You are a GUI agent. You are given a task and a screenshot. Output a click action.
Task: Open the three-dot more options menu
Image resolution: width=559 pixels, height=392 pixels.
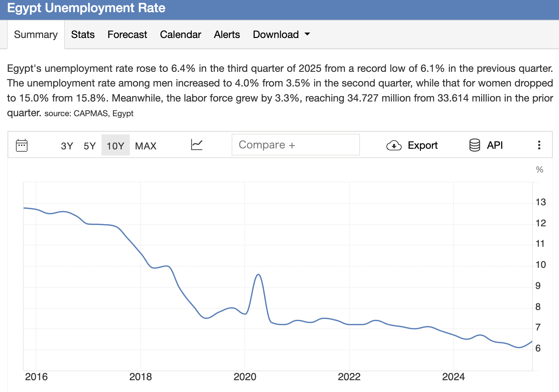point(539,145)
